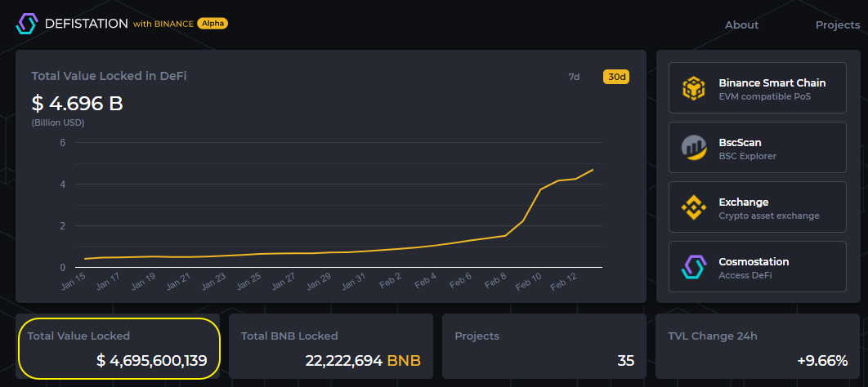Click the 'Jan 31' axis label
The height and width of the screenshot is (387, 868).
point(354,281)
